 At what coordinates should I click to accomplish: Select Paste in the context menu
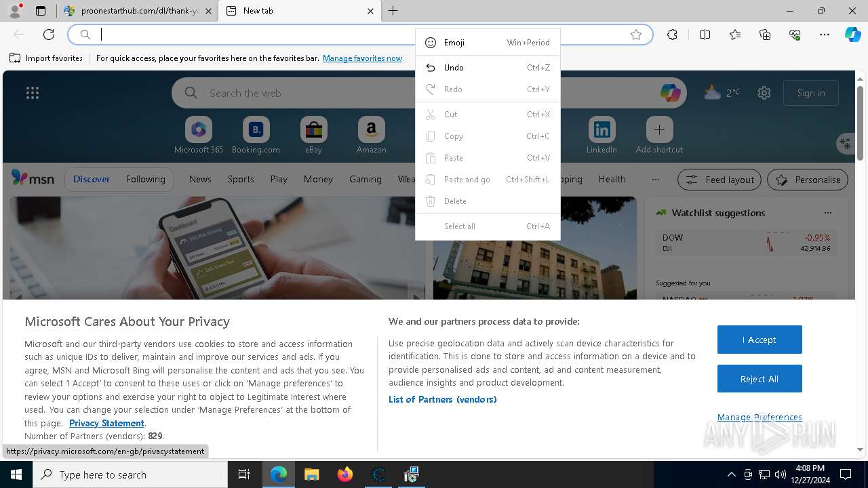[488, 158]
